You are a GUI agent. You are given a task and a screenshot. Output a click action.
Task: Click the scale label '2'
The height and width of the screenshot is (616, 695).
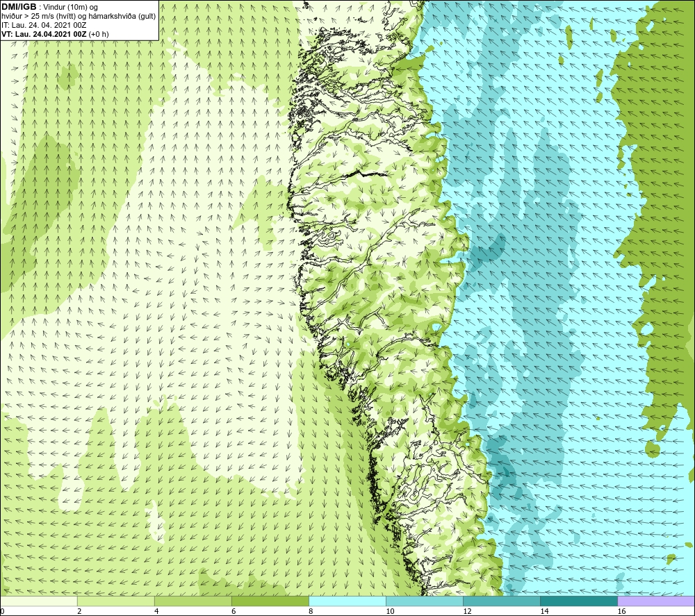79,612
